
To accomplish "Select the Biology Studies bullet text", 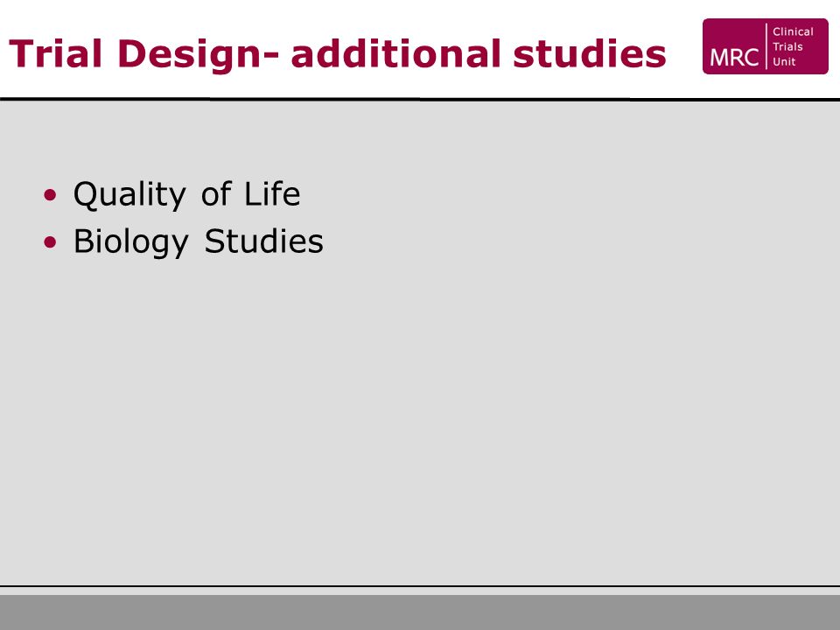I will [199, 242].
